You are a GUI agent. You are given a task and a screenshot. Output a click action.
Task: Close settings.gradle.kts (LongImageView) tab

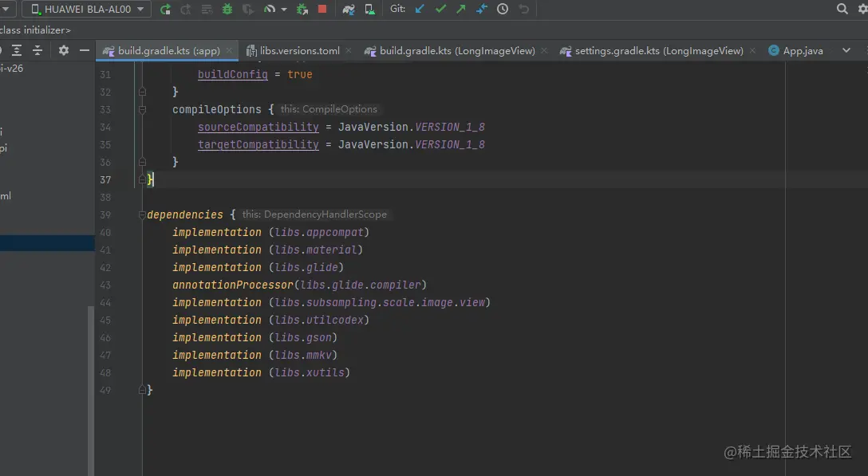tap(752, 50)
